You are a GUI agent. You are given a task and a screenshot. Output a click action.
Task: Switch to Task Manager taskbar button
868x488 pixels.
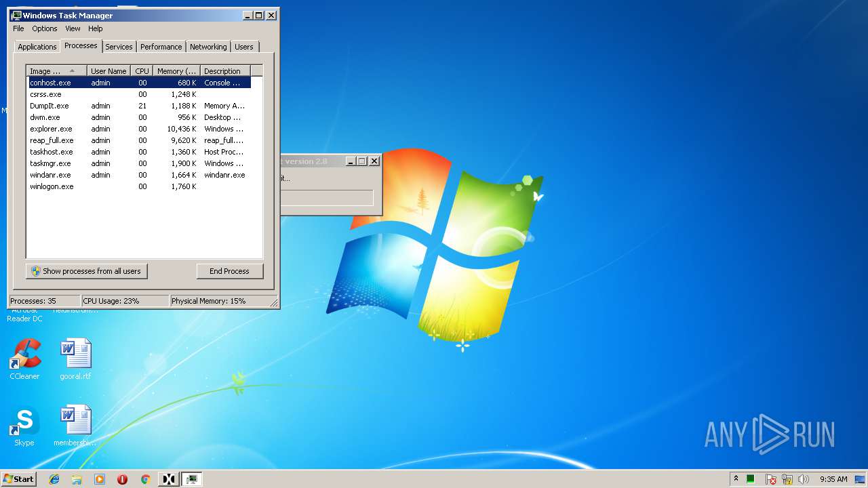pyautogui.click(x=192, y=479)
